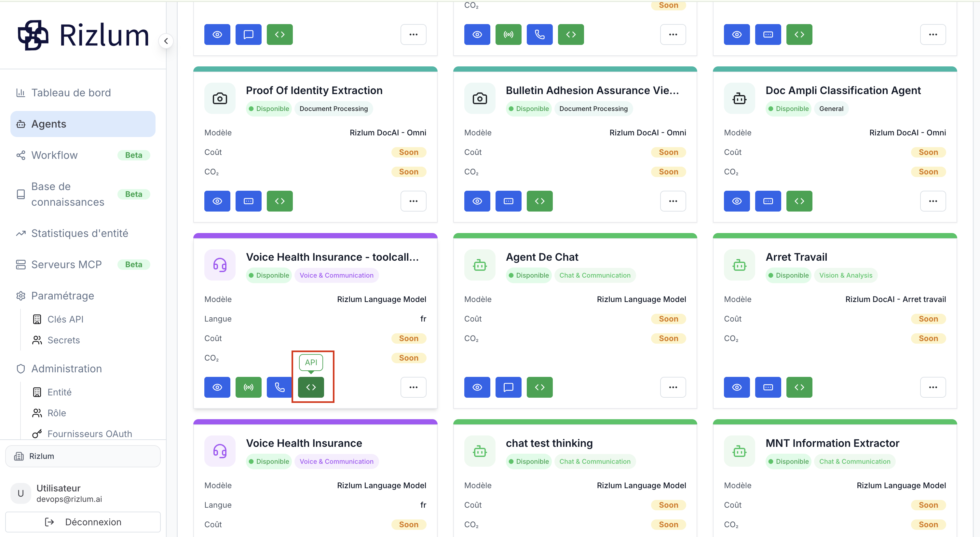Open more options for Doc Ampli Classification Agent
Screen dimensions: 980x537
coord(933,201)
